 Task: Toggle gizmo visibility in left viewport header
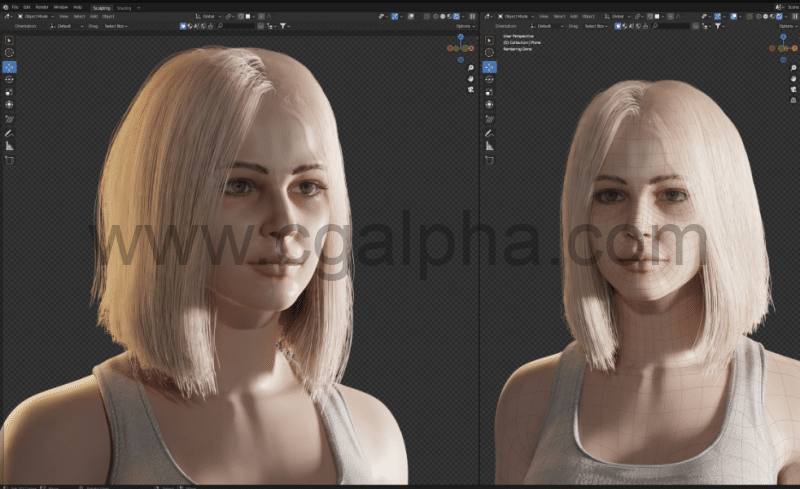point(395,16)
